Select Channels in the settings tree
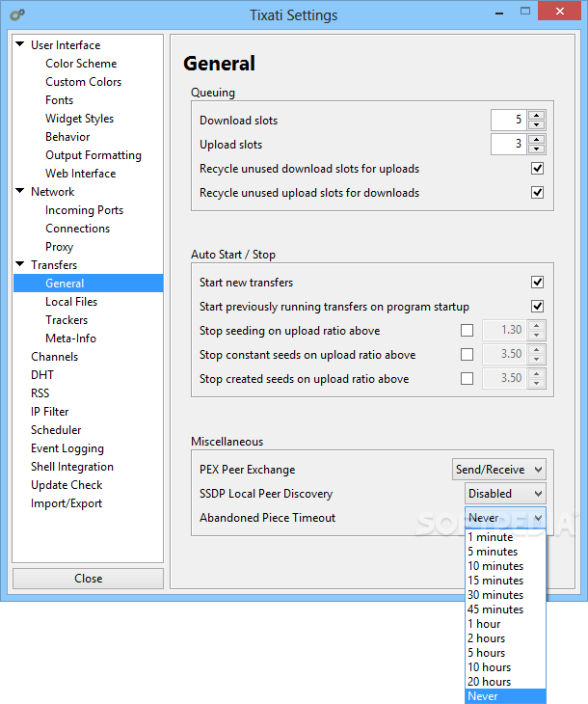 point(54,357)
